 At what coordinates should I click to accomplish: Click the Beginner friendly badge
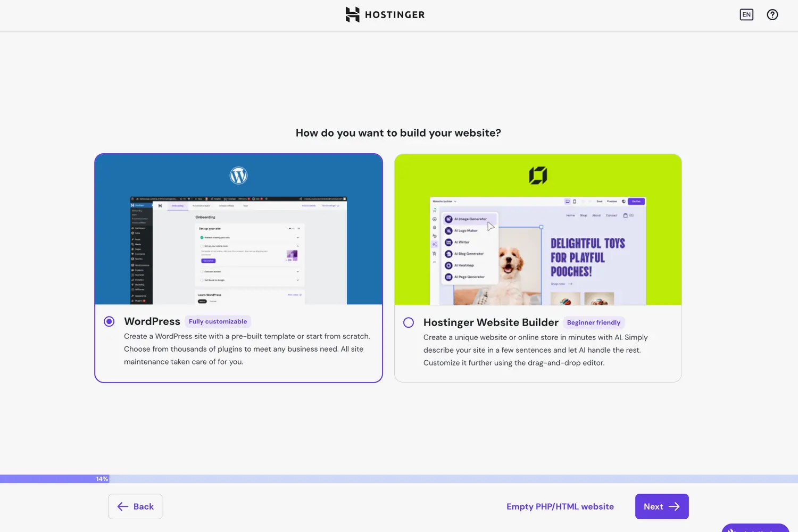(594, 322)
